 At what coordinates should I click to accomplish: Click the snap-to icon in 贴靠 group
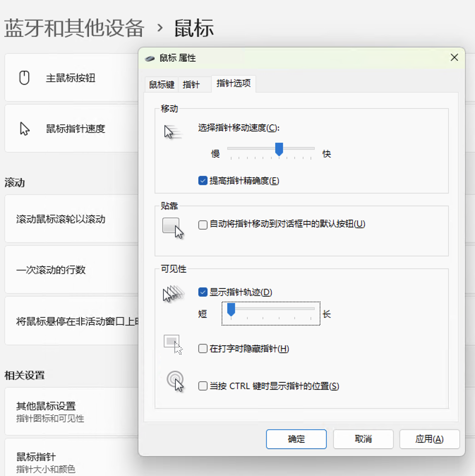tap(173, 228)
